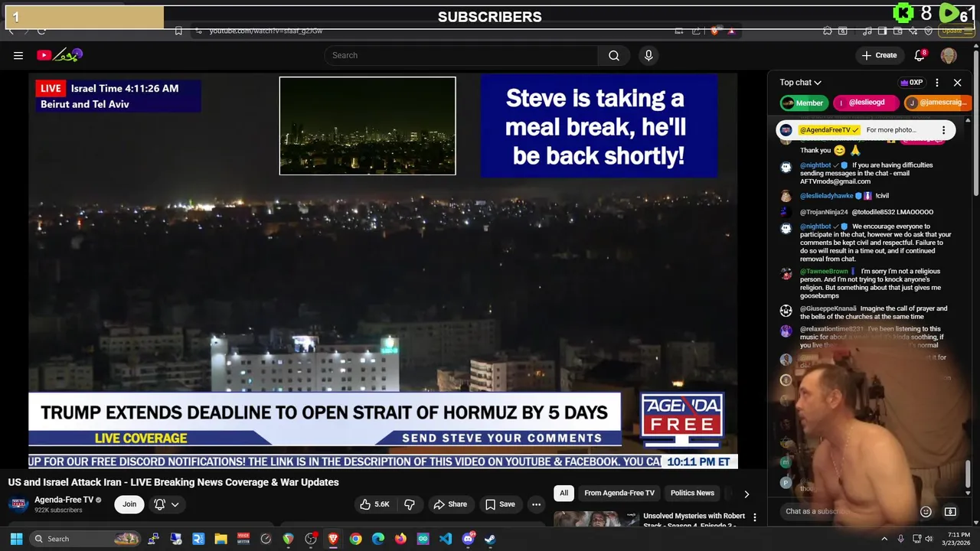Screen dimensions: 980x551
Task: Open more video actions ellipsis
Action: tap(536, 504)
